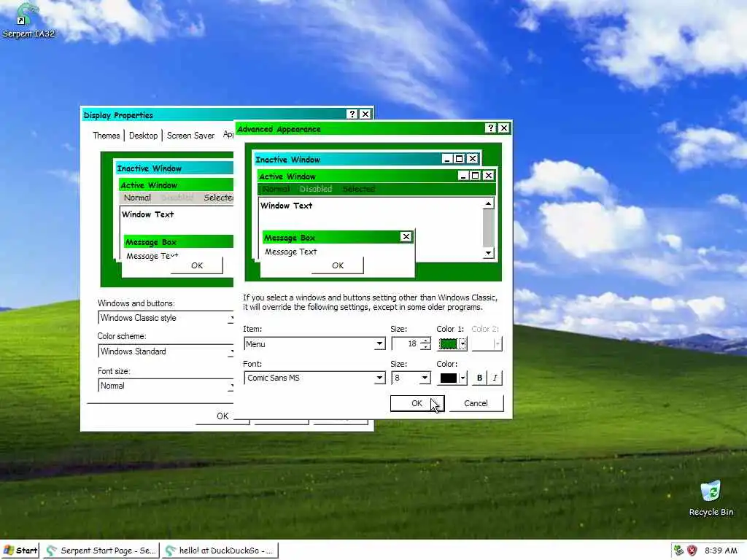Close the Display Properties window

coord(365,114)
